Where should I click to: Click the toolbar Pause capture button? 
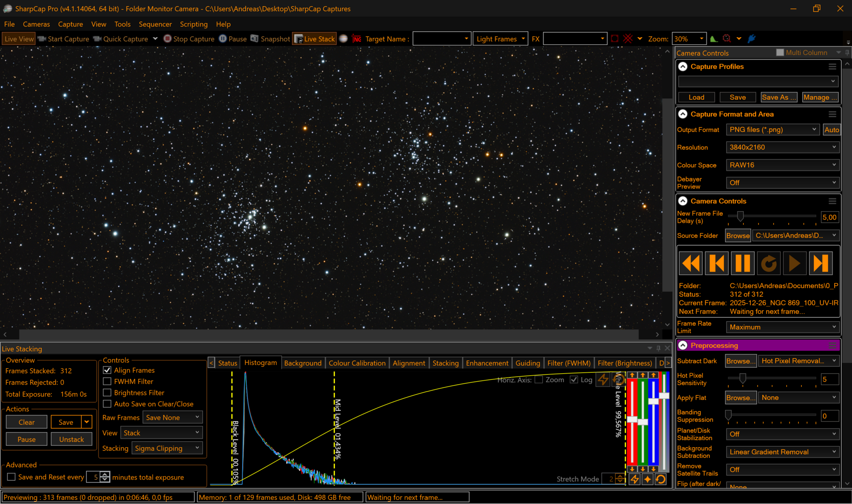233,39
